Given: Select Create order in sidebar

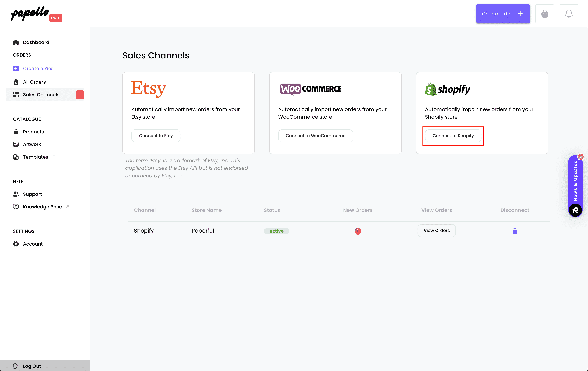Looking at the screenshot, I should pos(38,69).
